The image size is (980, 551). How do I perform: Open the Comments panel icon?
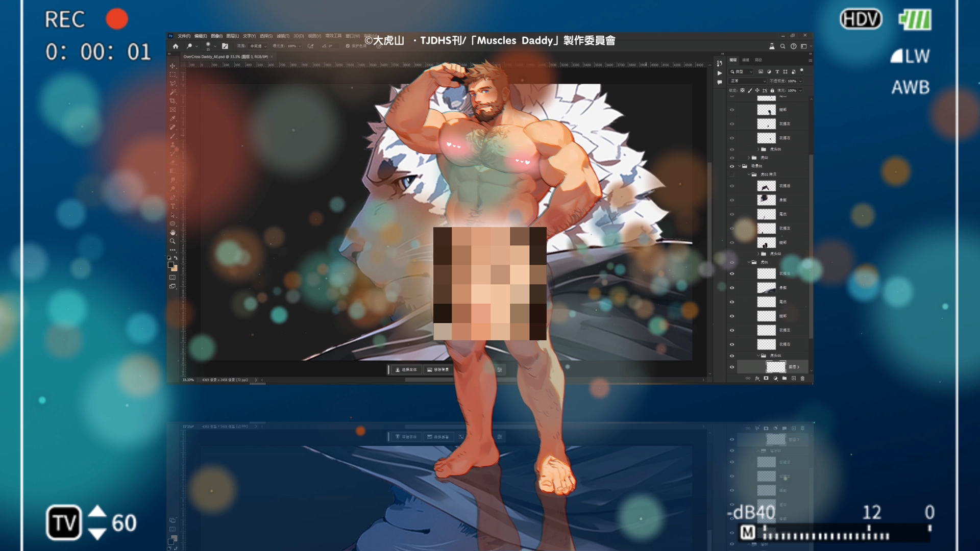720,82
